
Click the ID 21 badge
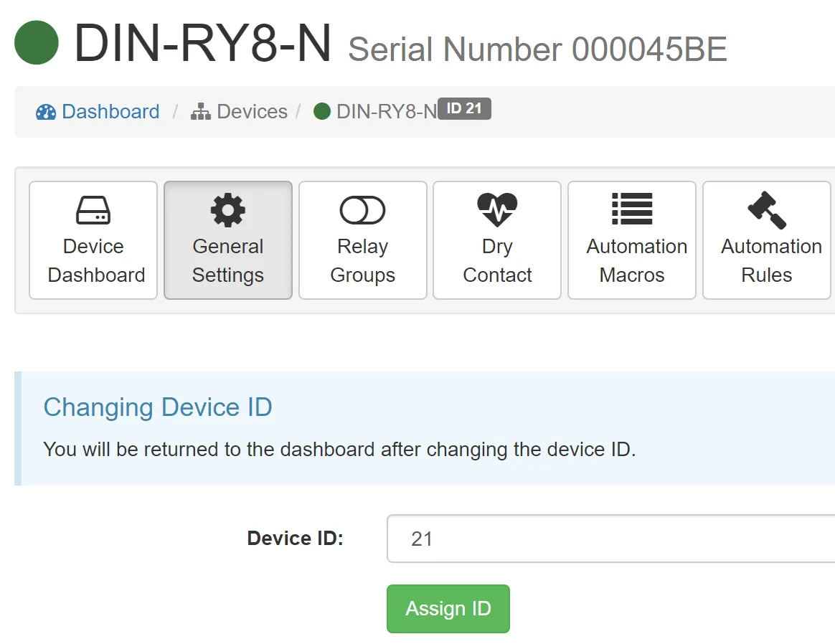464,109
